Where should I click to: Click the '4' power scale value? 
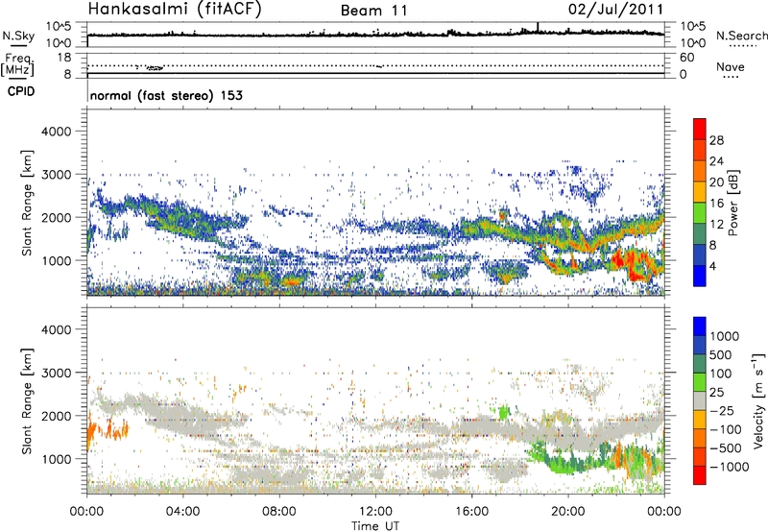(712, 266)
